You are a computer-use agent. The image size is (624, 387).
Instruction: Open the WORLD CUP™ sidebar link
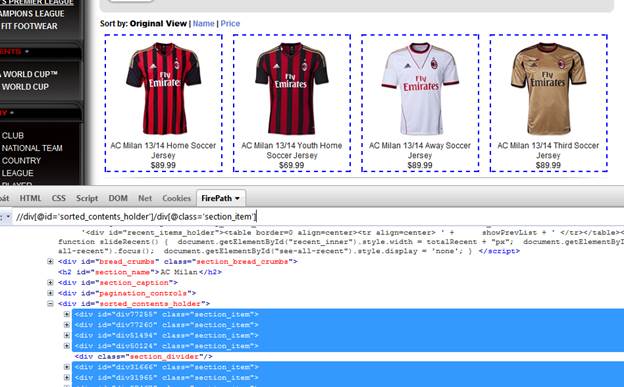[x=30, y=74]
